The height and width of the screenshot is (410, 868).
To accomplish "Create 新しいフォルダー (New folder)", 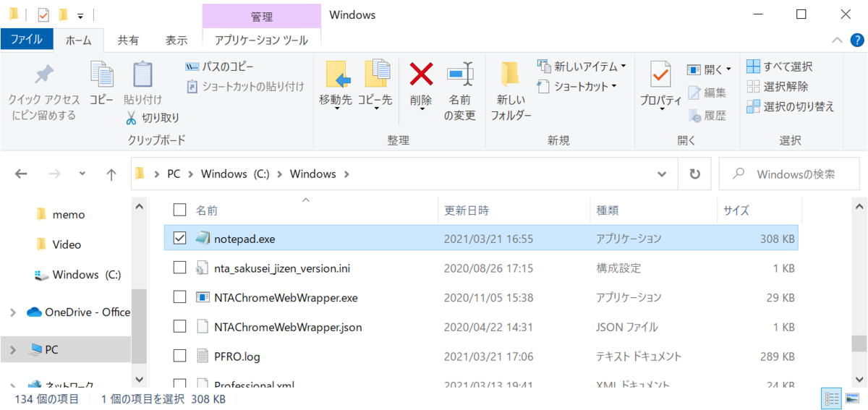I will [x=511, y=92].
